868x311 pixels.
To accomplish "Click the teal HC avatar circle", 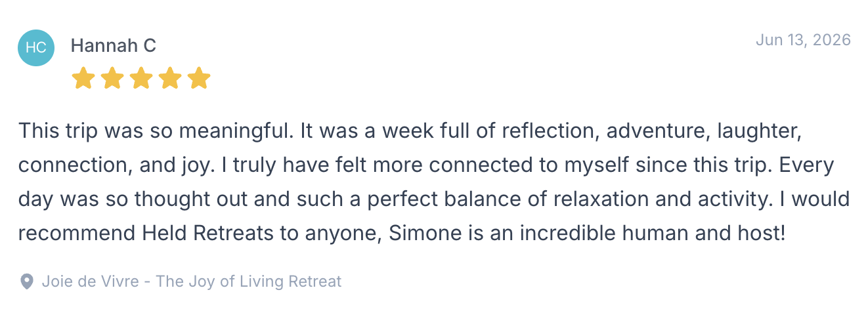I will 35,48.
